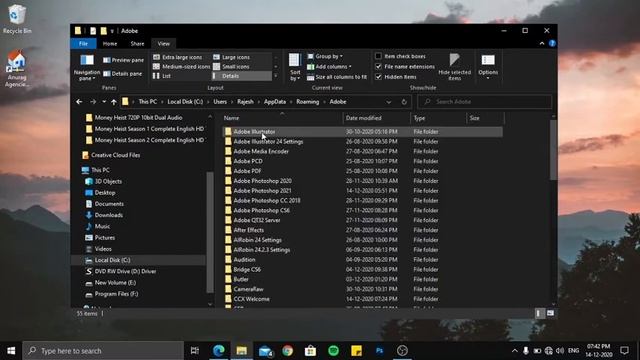Click AppData in the address path

coord(275,102)
